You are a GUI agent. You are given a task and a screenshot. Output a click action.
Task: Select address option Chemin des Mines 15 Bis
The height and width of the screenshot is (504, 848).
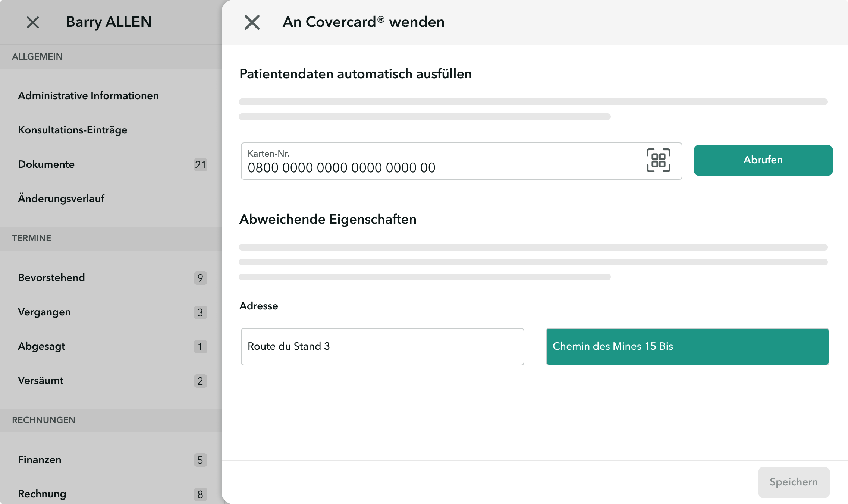point(687,346)
